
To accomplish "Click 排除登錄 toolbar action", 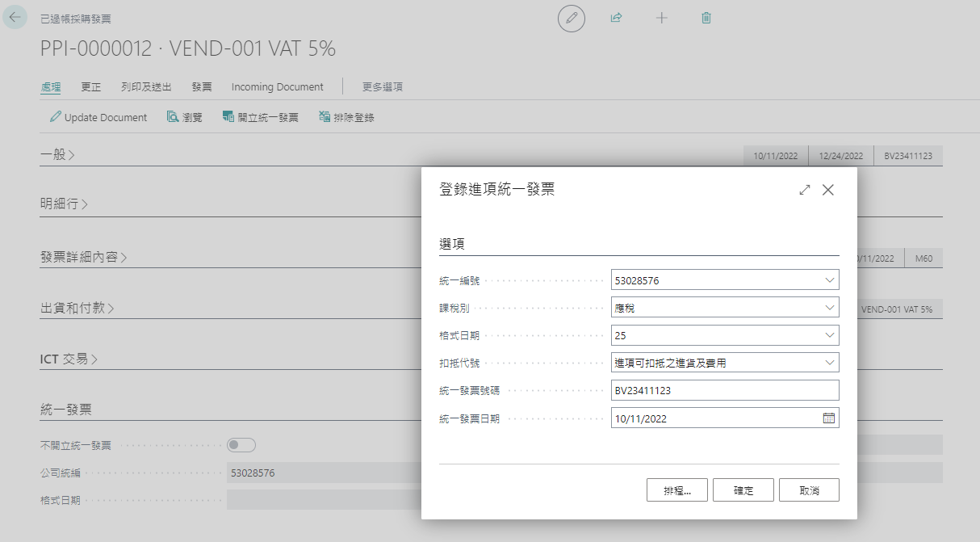I will point(346,117).
